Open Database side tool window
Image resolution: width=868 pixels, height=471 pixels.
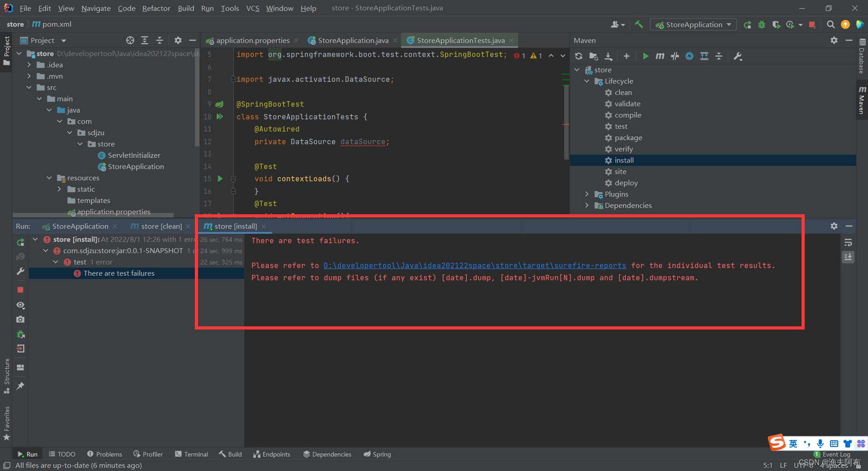coord(862,56)
